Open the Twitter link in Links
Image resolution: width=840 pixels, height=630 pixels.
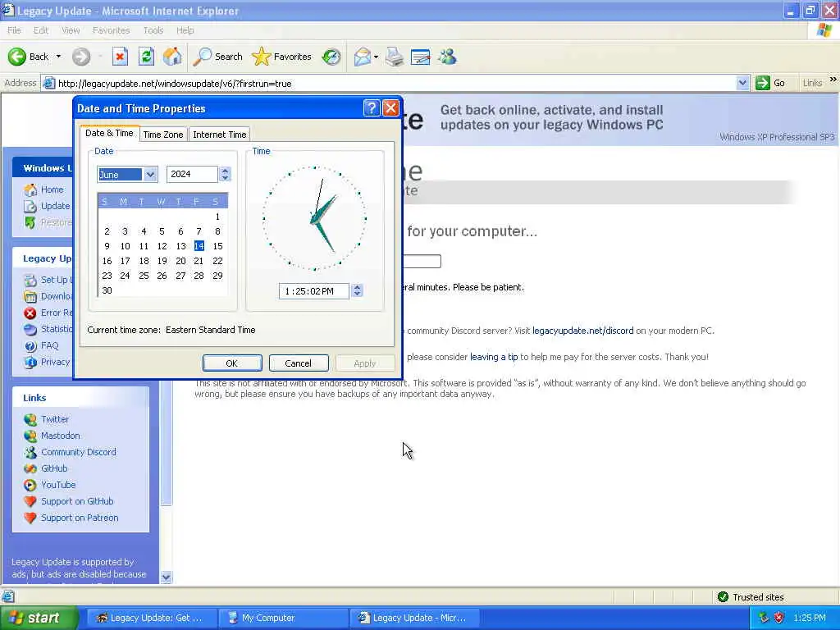coord(55,419)
